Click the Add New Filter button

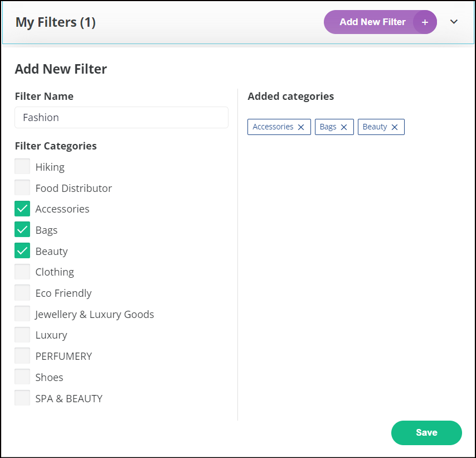pyautogui.click(x=380, y=22)
